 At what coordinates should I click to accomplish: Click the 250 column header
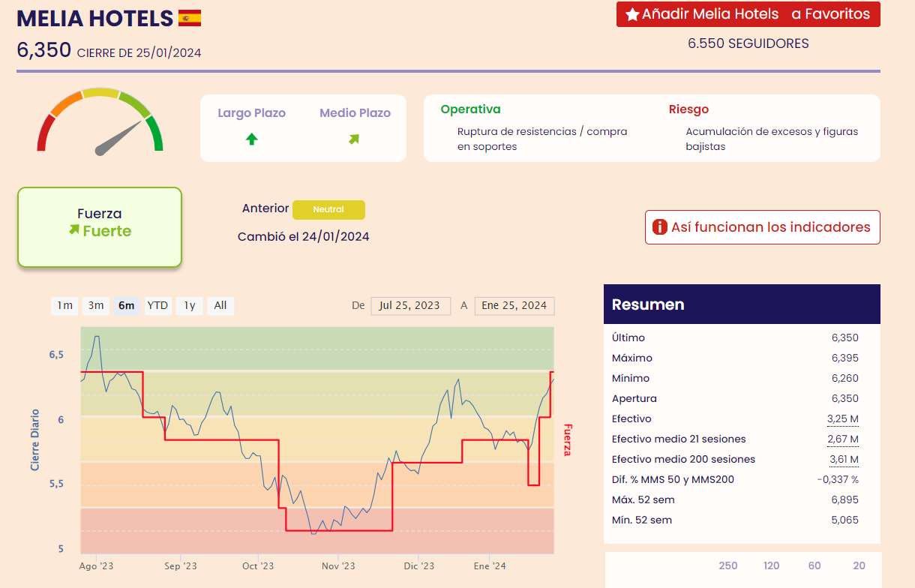[x=728, y=565]
